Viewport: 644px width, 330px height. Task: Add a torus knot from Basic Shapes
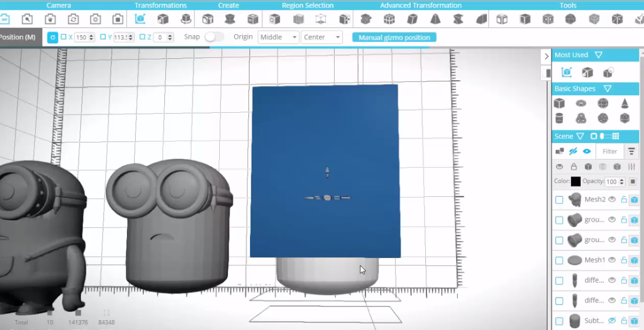581,118
